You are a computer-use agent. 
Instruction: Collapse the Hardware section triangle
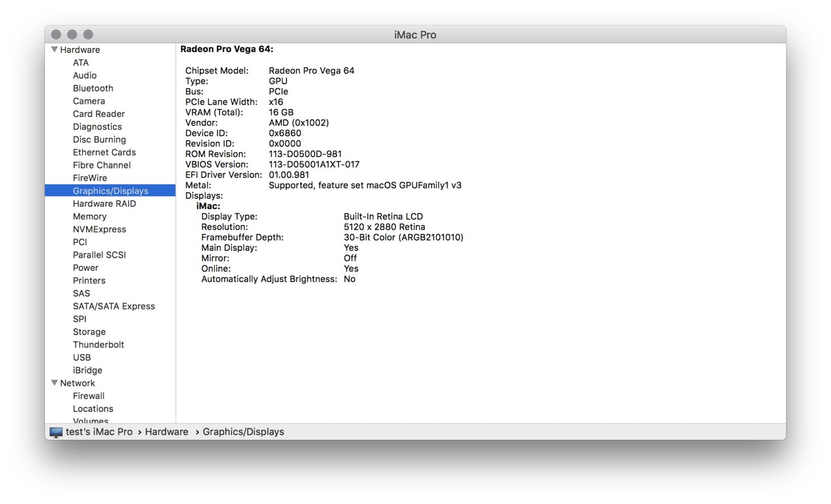(54, 50)
